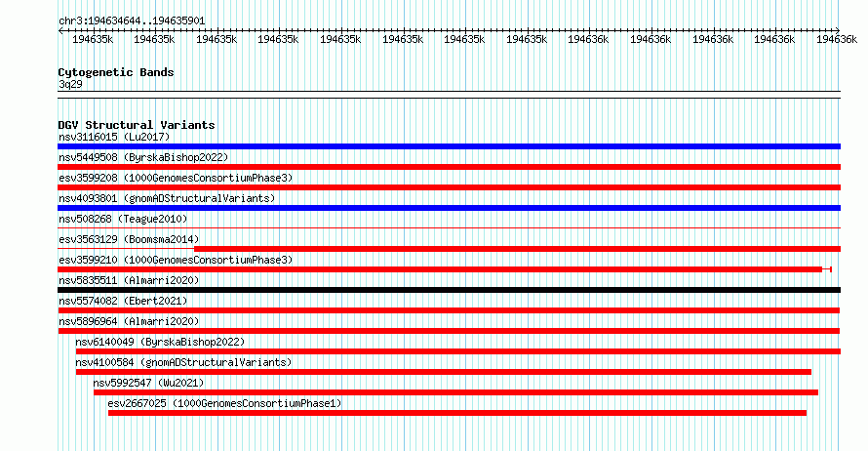Select the Cytogenetic Bands track heading
The image size is (868, 451).
click(116, 72)
